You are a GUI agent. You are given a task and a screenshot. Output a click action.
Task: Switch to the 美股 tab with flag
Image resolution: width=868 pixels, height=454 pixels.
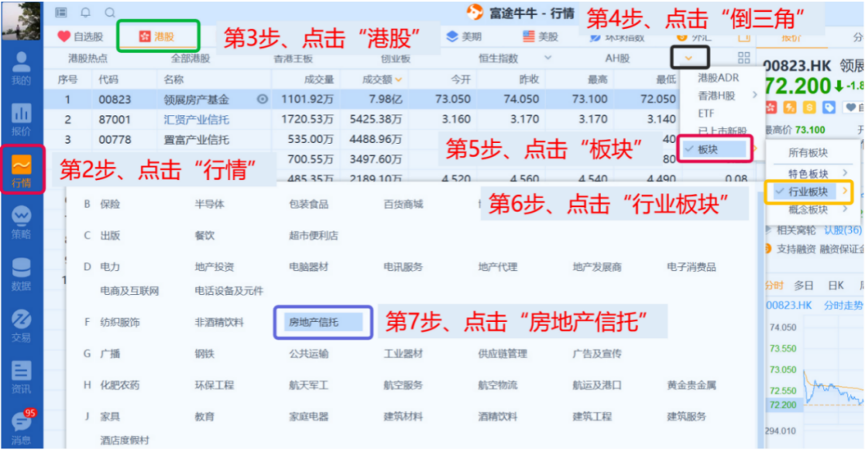tap(541, 37)
